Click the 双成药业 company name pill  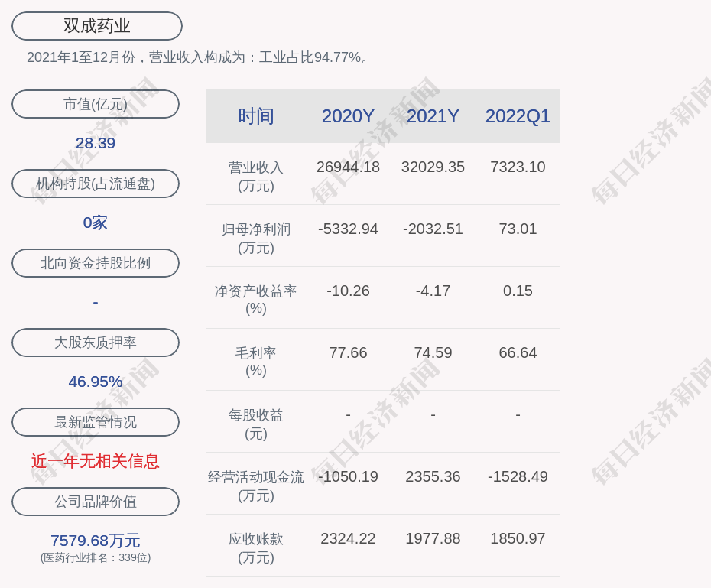96,26
